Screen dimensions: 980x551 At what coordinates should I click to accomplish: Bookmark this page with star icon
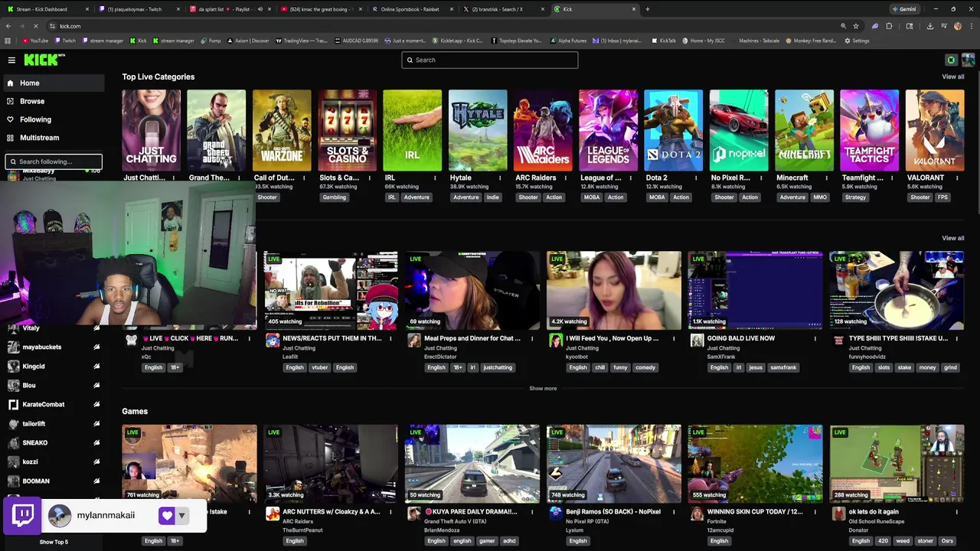coord(856,26)
